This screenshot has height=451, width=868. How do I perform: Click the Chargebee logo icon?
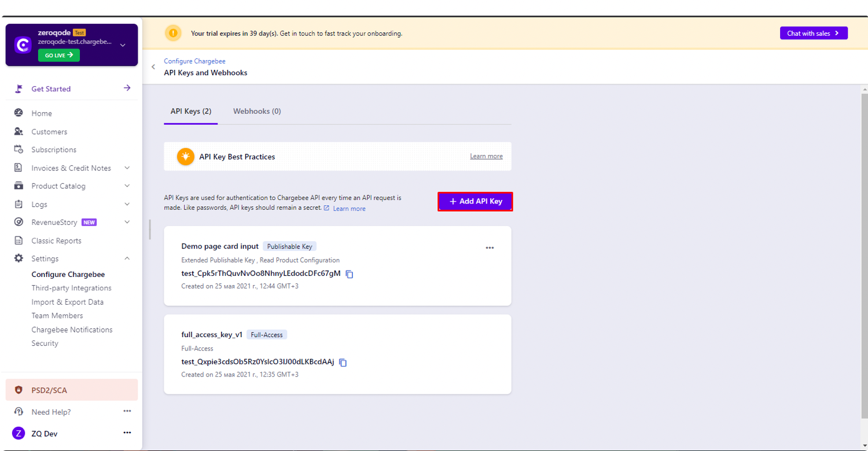pos(23,45)
